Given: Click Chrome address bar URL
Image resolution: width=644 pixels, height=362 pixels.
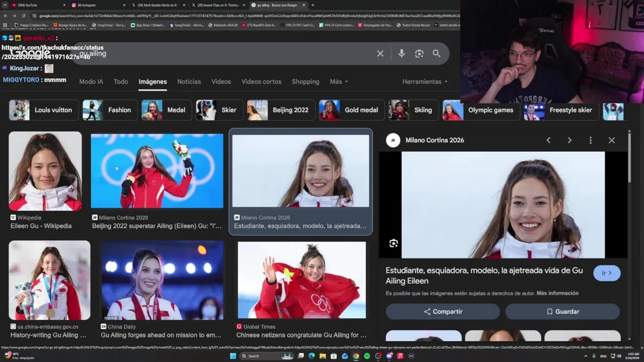Looking at the screenshot, I should (247, 16).
